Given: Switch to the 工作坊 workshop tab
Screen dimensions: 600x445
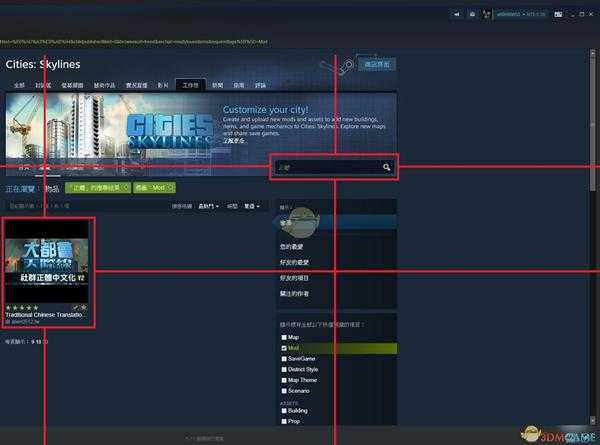Looking at the screenshot, I should [x=189, y=86].
